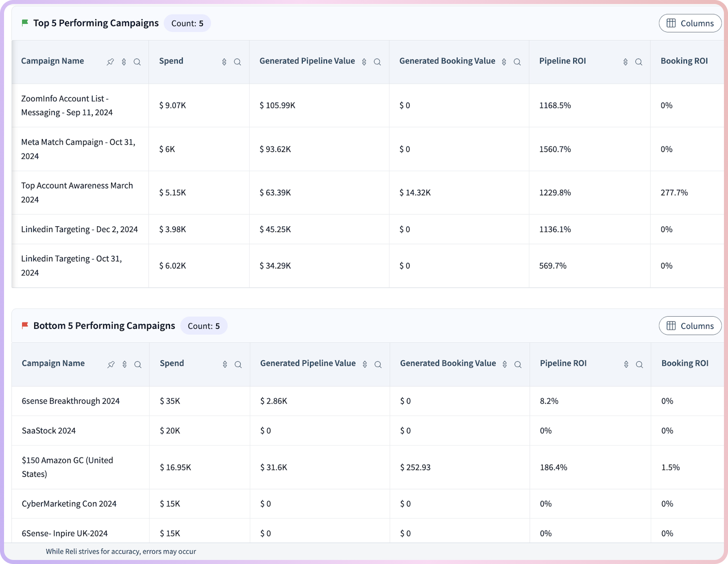This screenshot has height=564, width=728.
Task: Search Spend column in Top 5 table
Action: coord(238,62)
